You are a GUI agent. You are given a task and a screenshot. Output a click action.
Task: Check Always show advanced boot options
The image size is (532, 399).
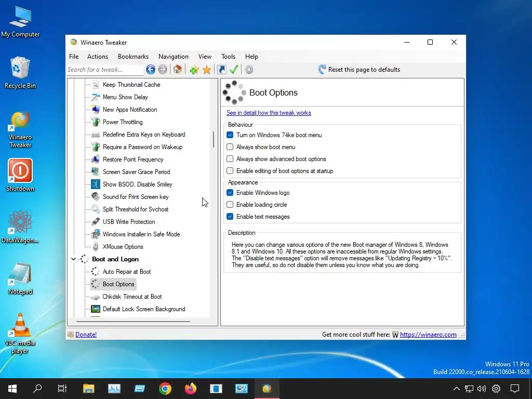pyautogui.click(x=230, y=159)
